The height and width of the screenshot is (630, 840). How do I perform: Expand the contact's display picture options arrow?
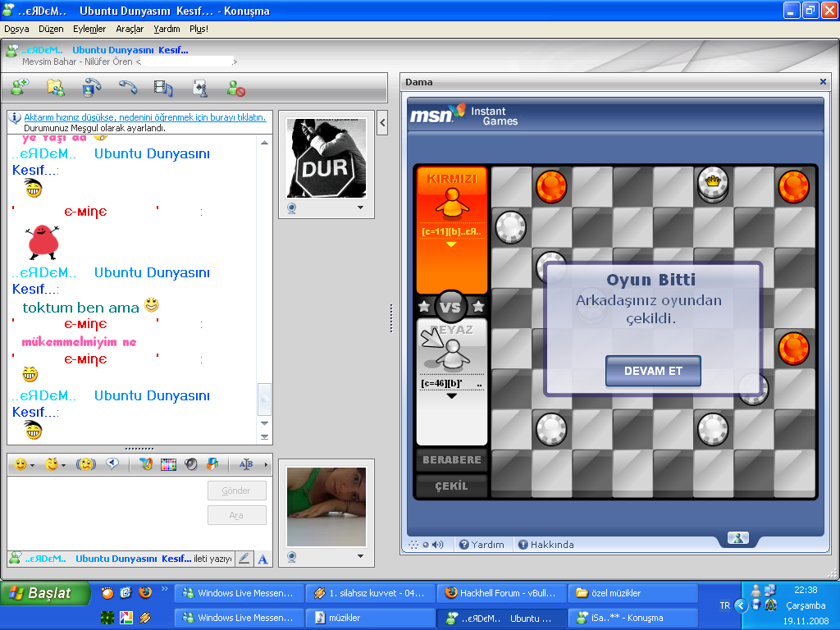360,208
